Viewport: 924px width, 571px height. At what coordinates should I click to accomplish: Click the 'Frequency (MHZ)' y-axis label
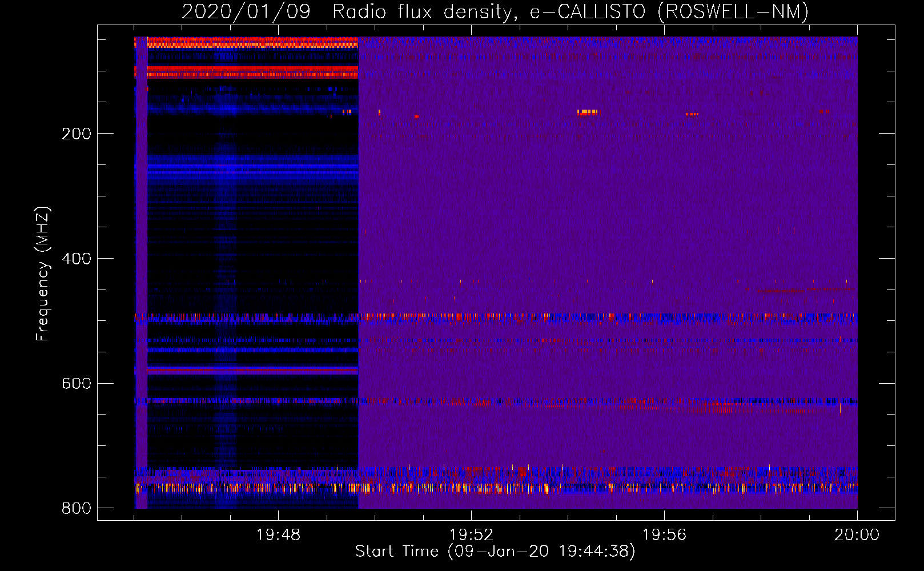(x=43, y=274)
